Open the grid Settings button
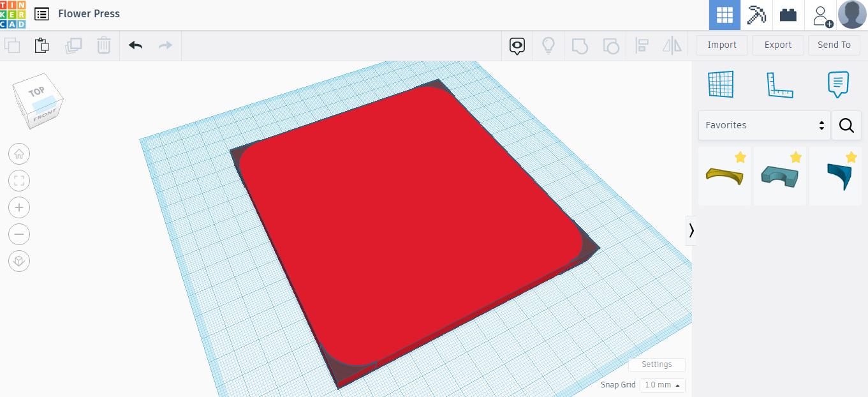The height and width of the screenshot is (397, 868). (656, 364)
